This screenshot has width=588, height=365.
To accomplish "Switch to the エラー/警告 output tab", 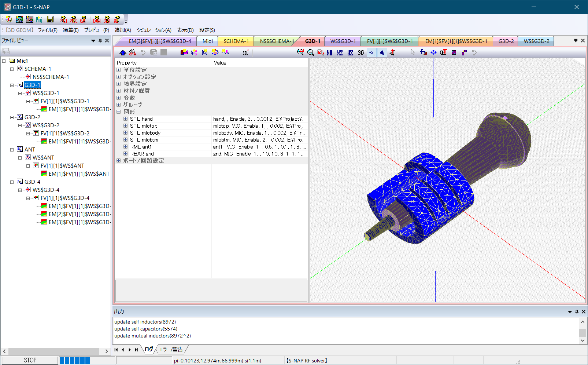I will click(171, 349).
